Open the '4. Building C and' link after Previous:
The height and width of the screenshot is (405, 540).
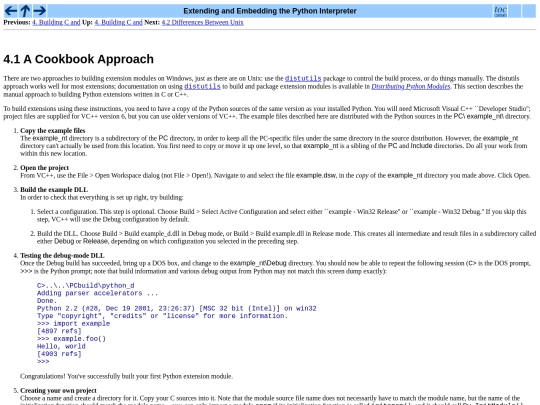(56, 22)
